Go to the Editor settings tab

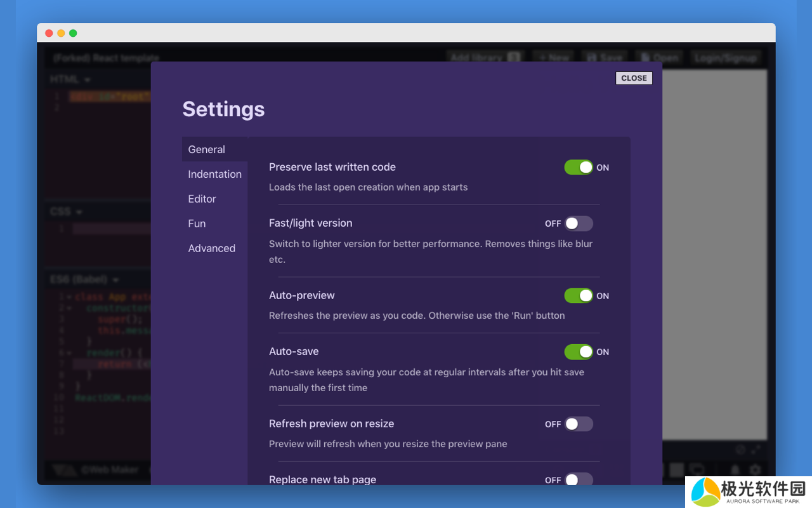pyautogui.click(x=202, y=199)
